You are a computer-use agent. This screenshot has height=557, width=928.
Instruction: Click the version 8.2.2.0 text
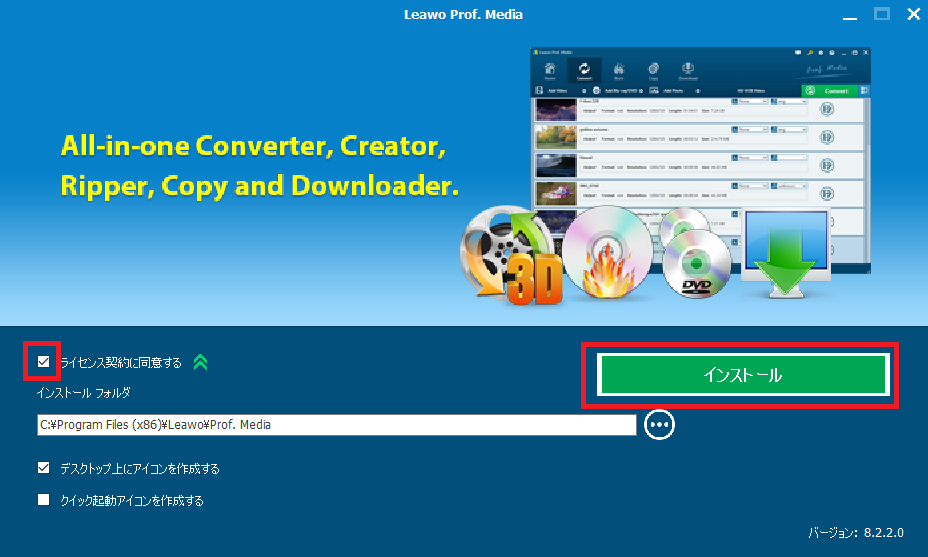tap(856, 533)
